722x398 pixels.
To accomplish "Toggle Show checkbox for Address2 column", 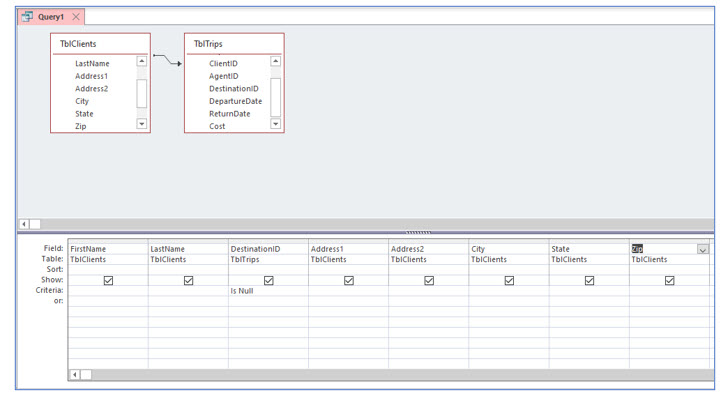I will (429, 280).
